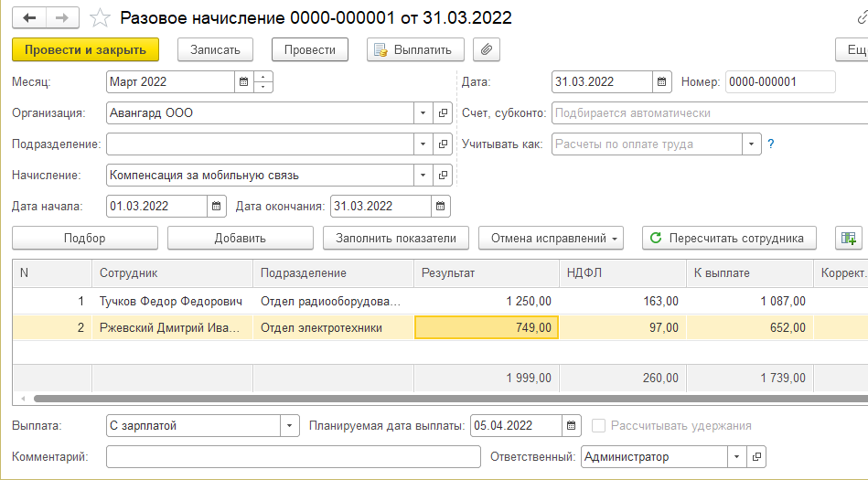The width and height of the screenshot is (868, 480).
Task: Toggle the Рассчитывать удержания checkbox
Action: [598, 426]
